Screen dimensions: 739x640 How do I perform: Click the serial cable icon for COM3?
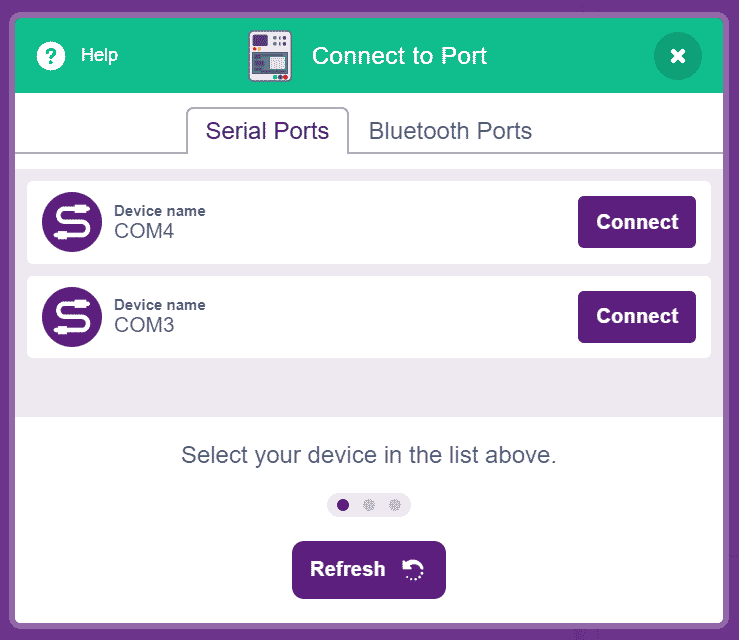(x=72, y=317)
